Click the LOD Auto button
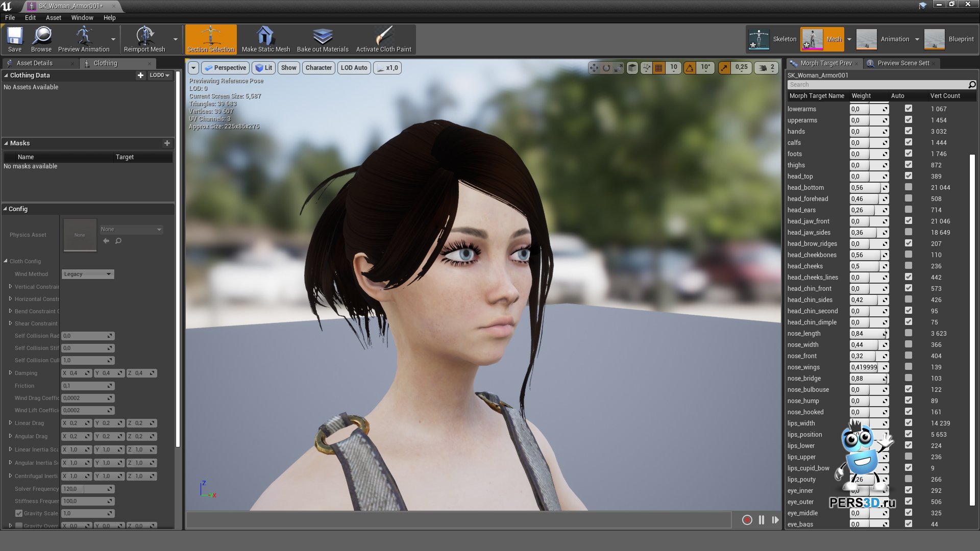 [x=353, y=67]
